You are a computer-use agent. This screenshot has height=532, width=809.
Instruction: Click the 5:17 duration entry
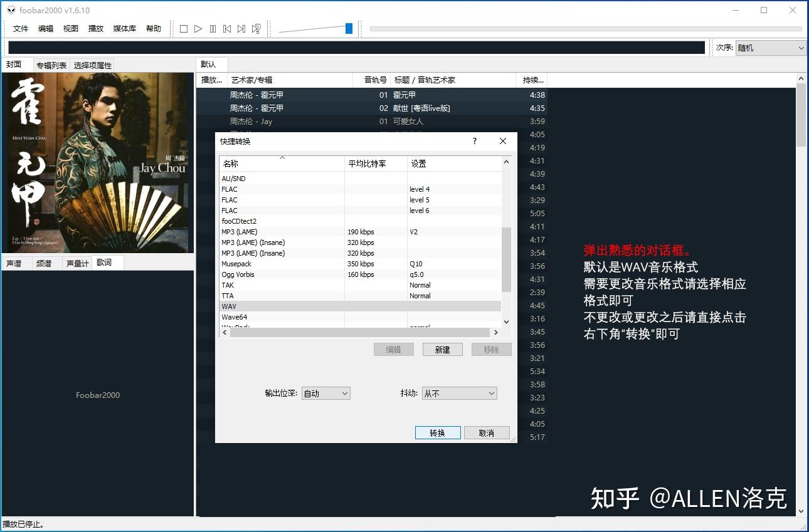537,437
